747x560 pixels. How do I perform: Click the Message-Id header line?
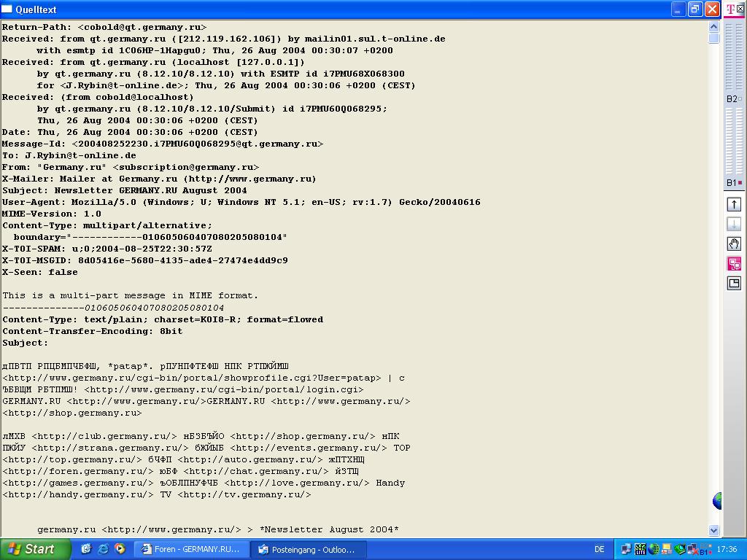[163, 144]
